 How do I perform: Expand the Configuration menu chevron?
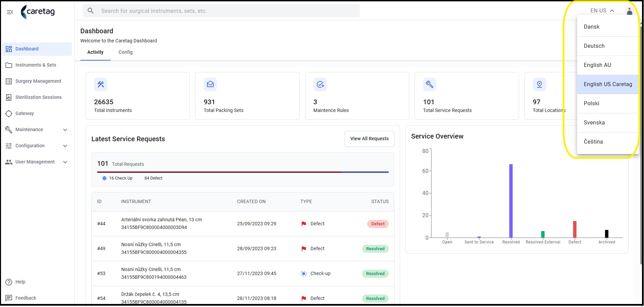click(x=65, y=146)
